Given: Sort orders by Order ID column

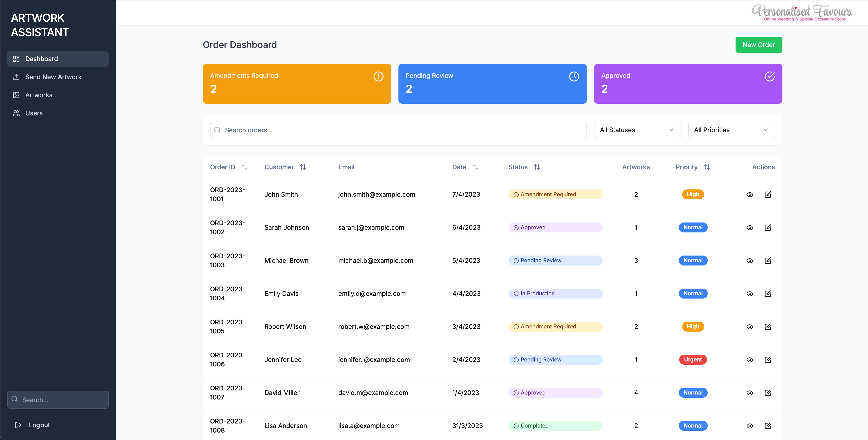Looking at the screenshot, I should click(x=244, y=167).
